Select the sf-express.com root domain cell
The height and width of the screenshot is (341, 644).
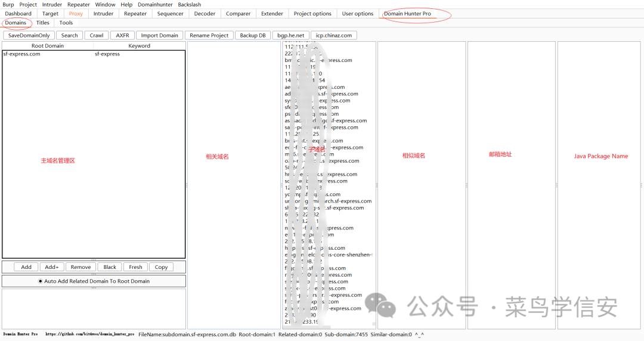[x=48, y=54]
